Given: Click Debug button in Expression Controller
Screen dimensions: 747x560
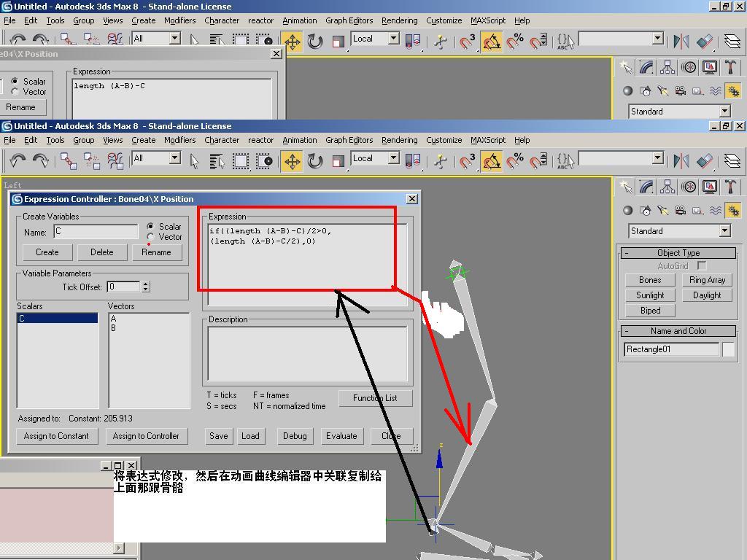Looking at the screenshot, I should click(295, 436).
